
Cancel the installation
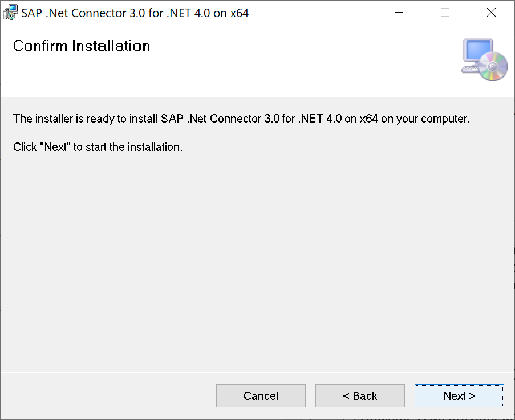[x=261, y=396]
